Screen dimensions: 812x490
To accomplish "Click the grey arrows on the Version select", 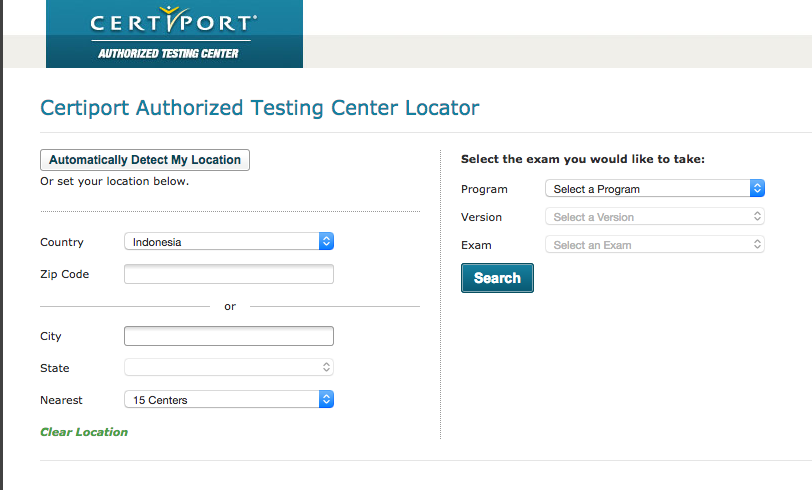I will [x=757, y=217].
